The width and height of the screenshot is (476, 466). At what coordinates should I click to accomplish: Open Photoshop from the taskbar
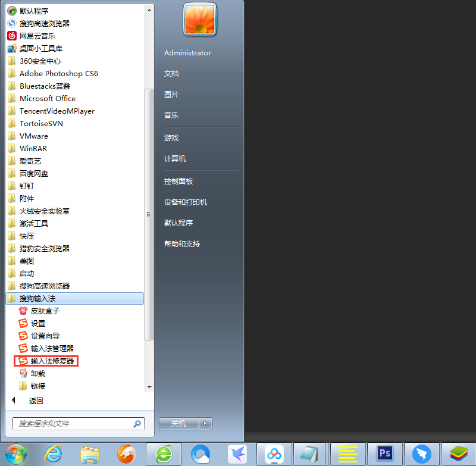[384, 454]
